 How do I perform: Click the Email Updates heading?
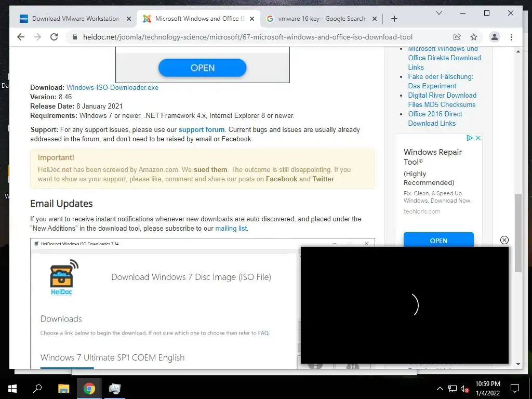click(x=61, y=204)
